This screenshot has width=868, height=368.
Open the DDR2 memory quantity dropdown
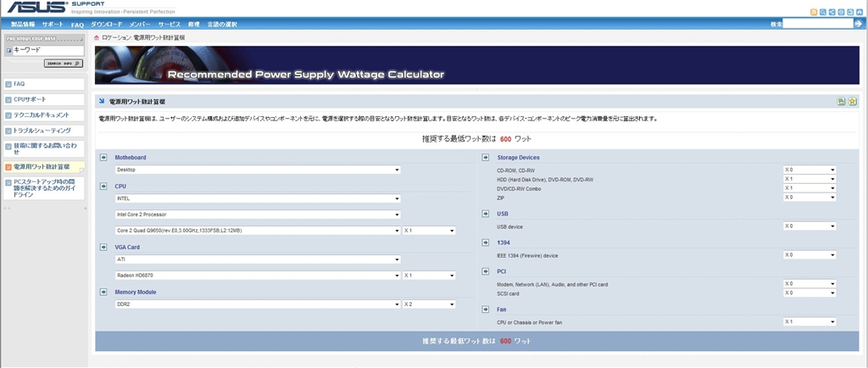(x=437, y=304)
